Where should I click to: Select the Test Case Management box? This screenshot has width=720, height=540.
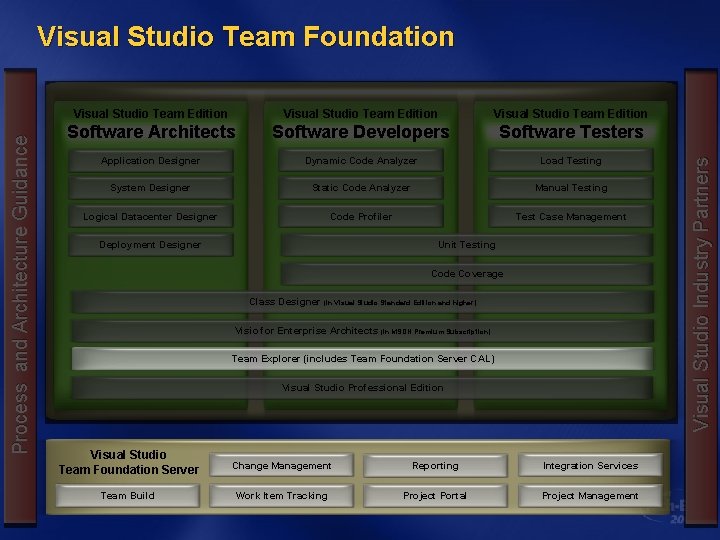point(571,216)
